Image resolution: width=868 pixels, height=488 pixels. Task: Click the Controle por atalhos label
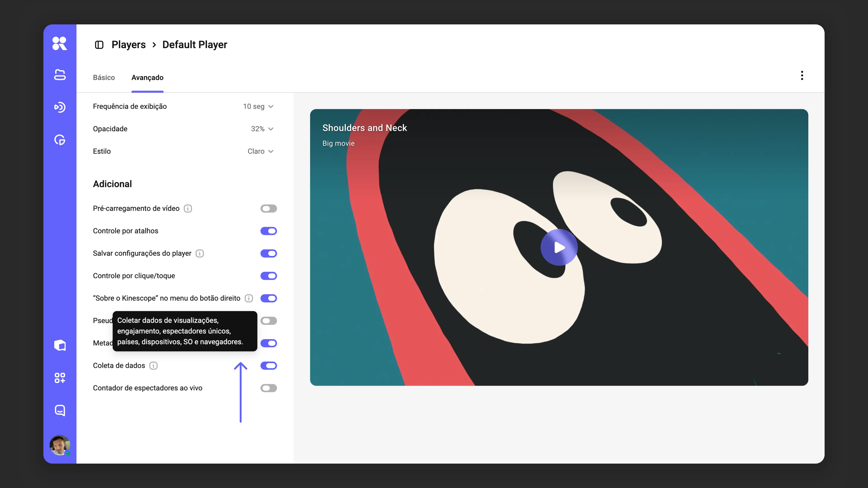(125, 231)
